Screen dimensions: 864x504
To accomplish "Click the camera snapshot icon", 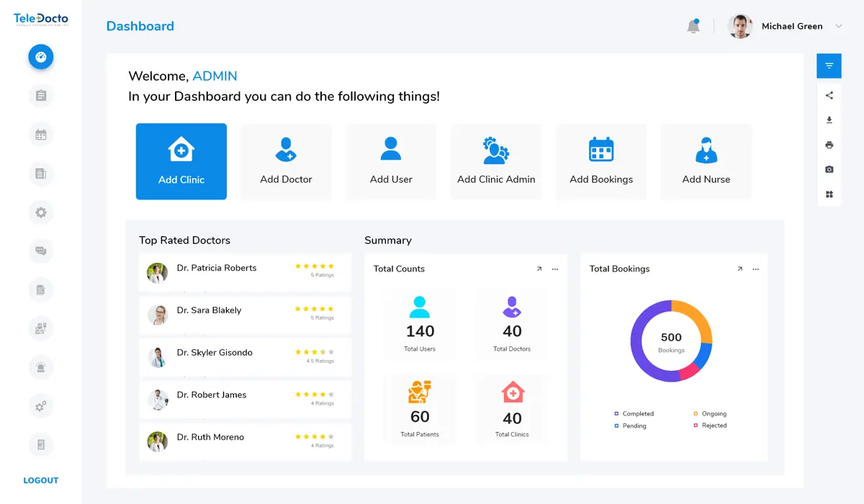I will coord(829,169).
